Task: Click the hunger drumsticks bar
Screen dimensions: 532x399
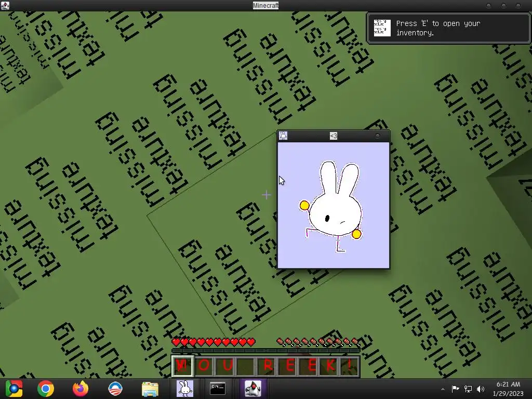Action: click(318, 342)
